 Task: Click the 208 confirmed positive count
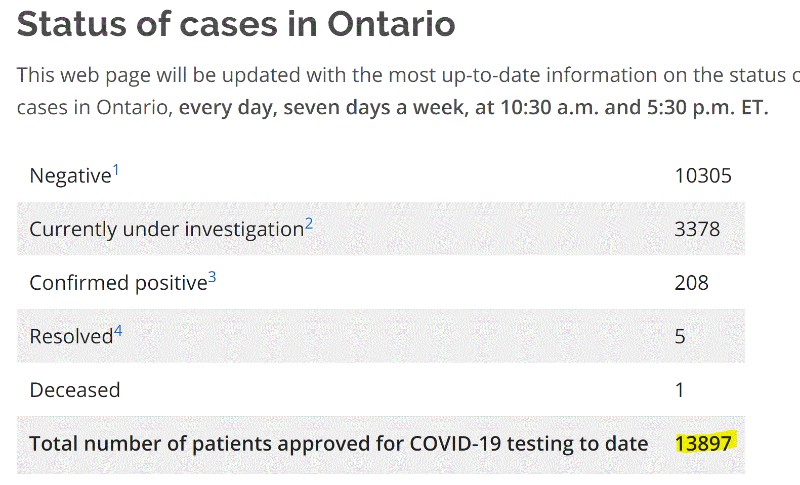tap(691, 283)
